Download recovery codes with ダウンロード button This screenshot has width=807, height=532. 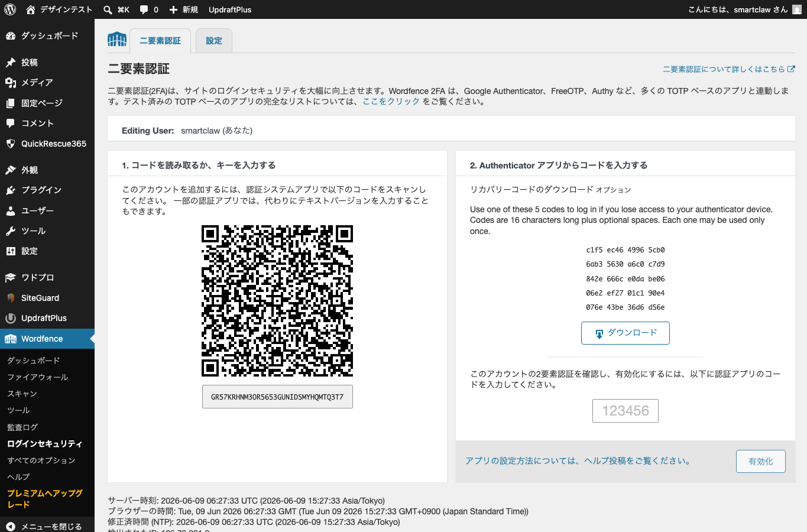coord(625,333)
